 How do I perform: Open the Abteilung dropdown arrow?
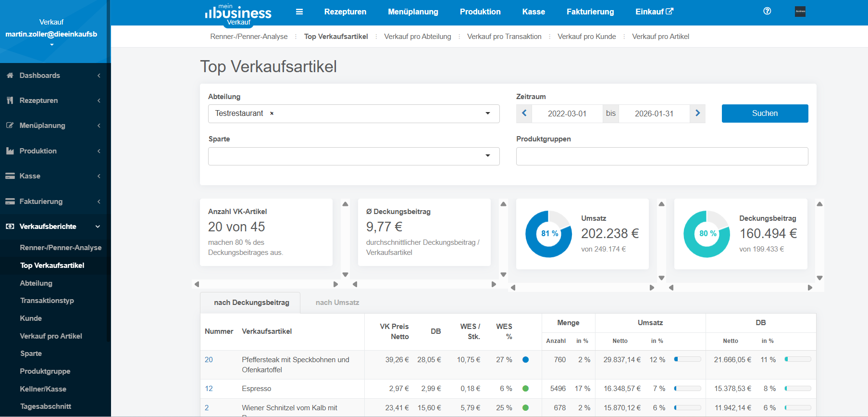pyautogui.click(x=487, y=114)
